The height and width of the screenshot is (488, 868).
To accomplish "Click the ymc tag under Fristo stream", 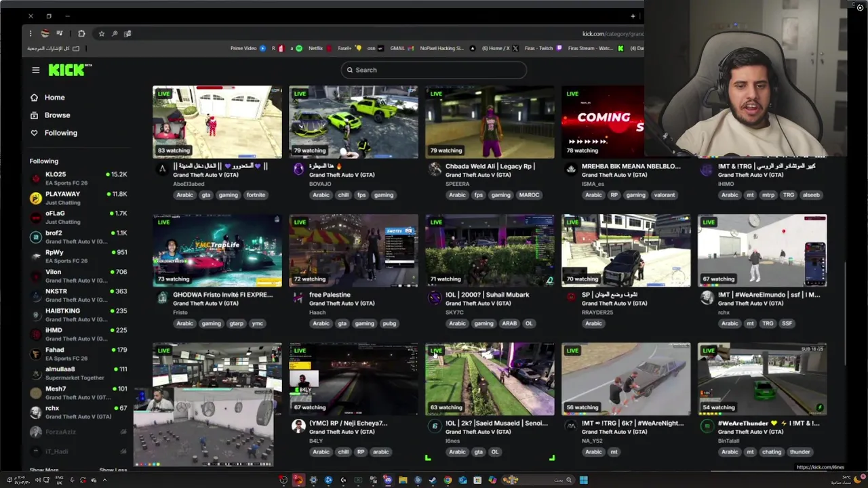I will click(257, 323).
